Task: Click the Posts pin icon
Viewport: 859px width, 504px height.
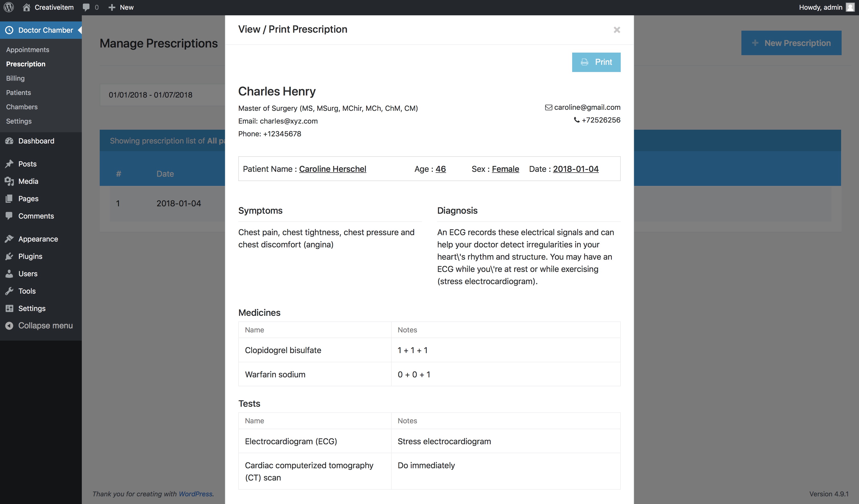Action: coord(9,164)
